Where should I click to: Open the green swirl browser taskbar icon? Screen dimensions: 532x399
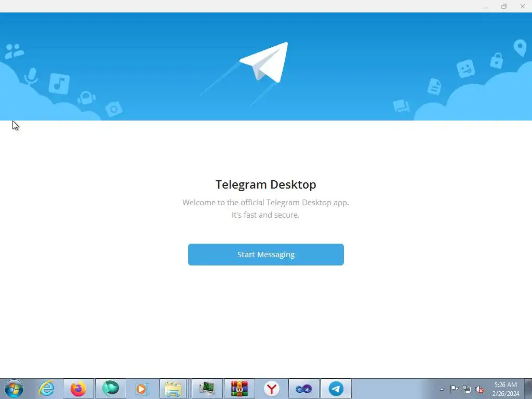point(111,389)
